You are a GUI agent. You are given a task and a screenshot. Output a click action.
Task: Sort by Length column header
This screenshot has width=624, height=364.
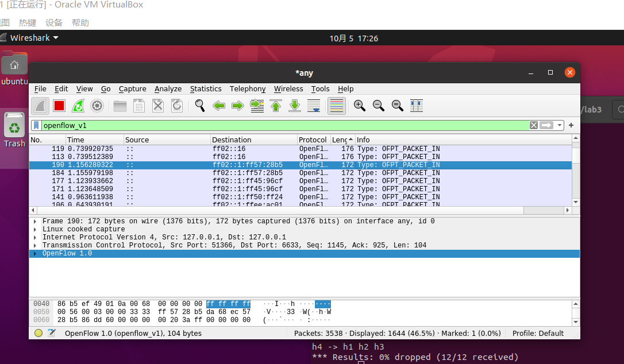click(x=342, y=140)
